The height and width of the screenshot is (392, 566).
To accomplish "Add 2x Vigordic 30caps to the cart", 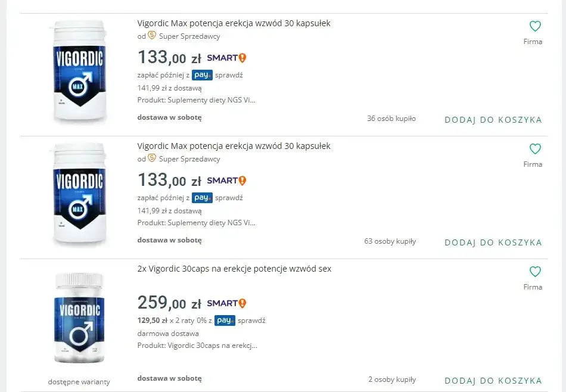I will coord(493,381).
